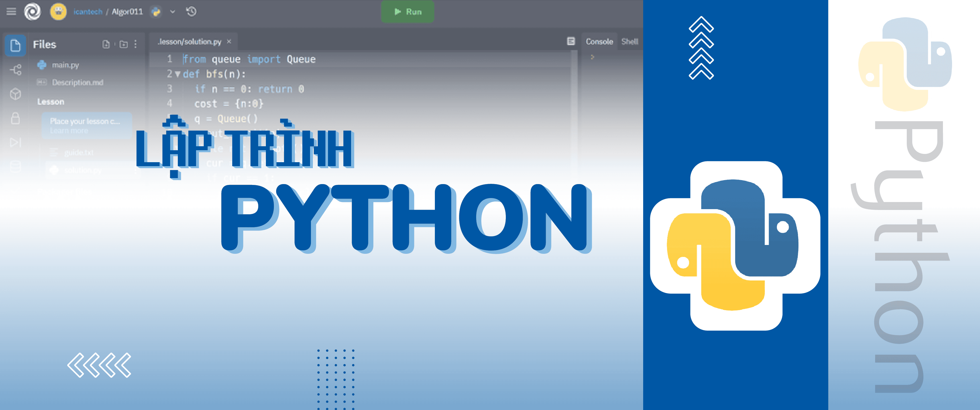Toggle the editor layout panel icon
The image size is (980, 410).
point(571,42)
